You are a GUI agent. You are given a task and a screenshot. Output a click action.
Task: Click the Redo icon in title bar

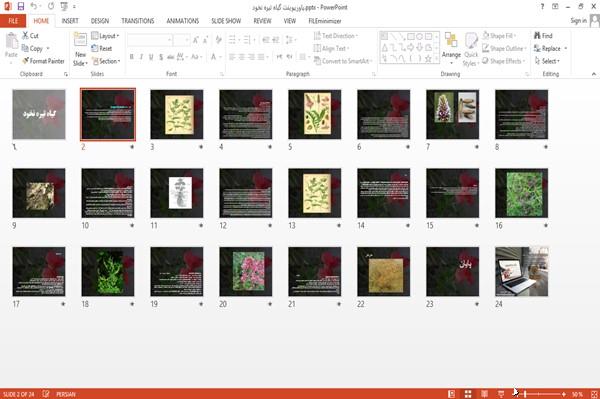(x=51, y=7)
